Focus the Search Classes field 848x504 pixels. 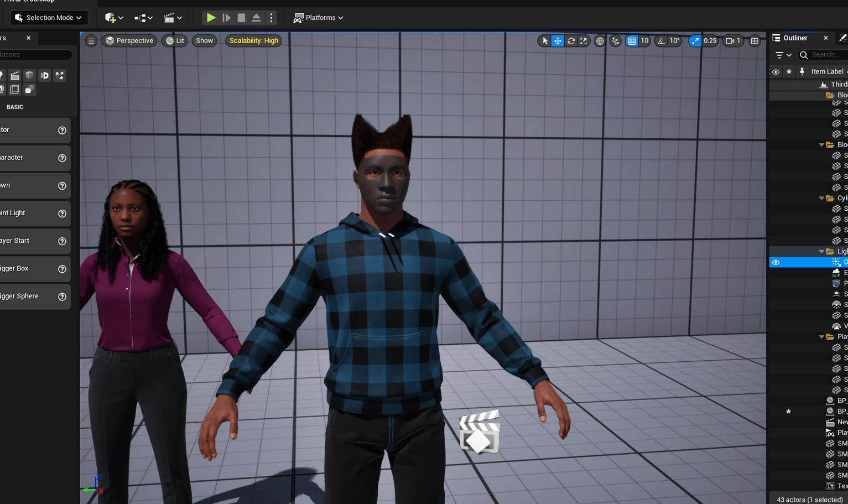pos(36,55)
